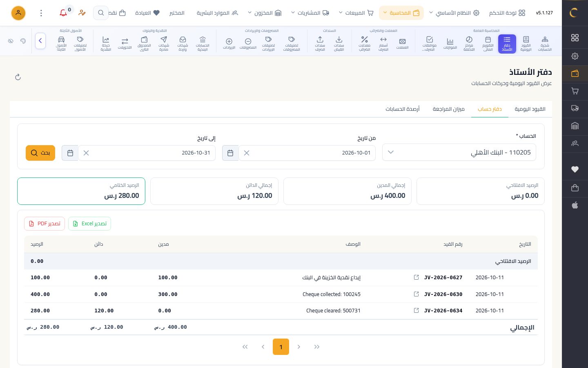Viewport: 588px width, 368px height.
Task: Switch to the أرصدة الحسابات tab
Action: click(403, 109)
